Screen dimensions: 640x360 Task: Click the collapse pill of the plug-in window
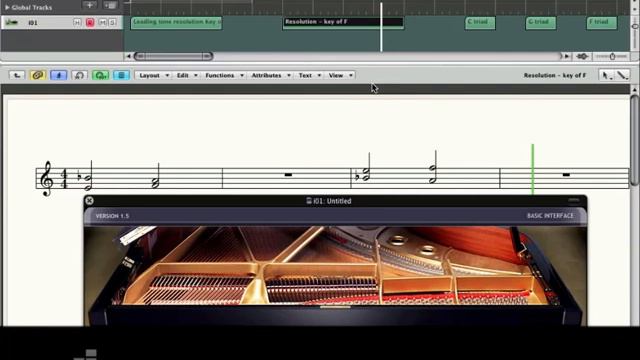pos(573,200)
